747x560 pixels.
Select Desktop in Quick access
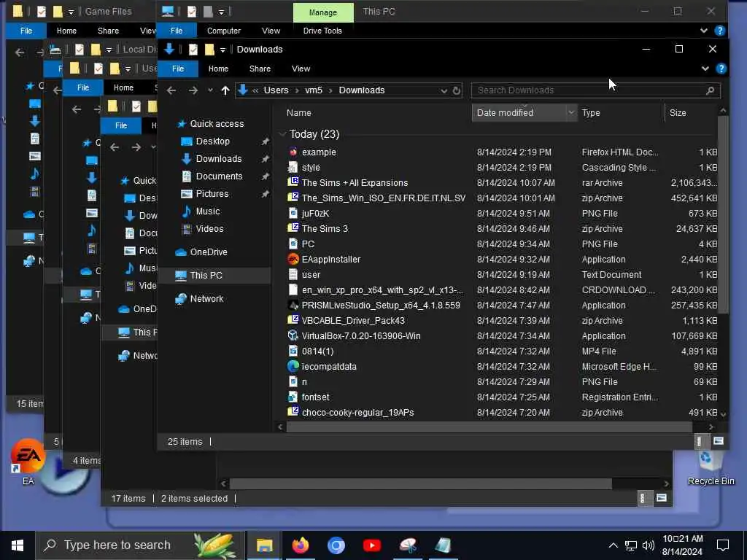(212, 141)
